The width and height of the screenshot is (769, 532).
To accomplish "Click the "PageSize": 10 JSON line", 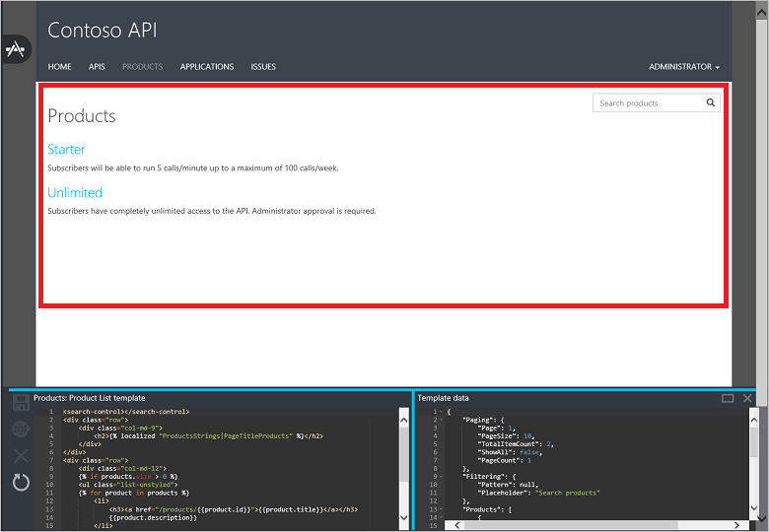I will 506,436.
